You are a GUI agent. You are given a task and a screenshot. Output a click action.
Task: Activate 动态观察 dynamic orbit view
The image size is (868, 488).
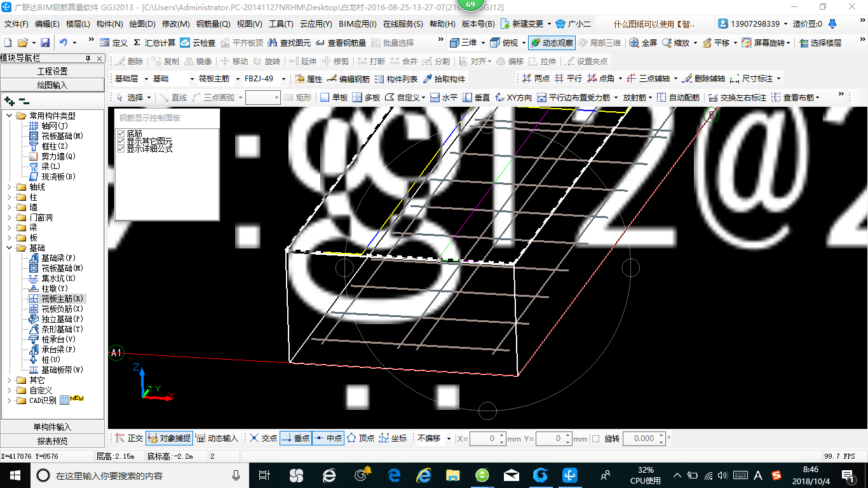[x=552, y=43]
